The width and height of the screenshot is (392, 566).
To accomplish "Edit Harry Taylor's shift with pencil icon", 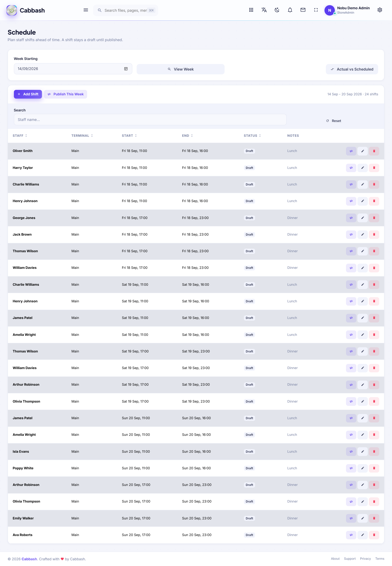I will [362, 168].
